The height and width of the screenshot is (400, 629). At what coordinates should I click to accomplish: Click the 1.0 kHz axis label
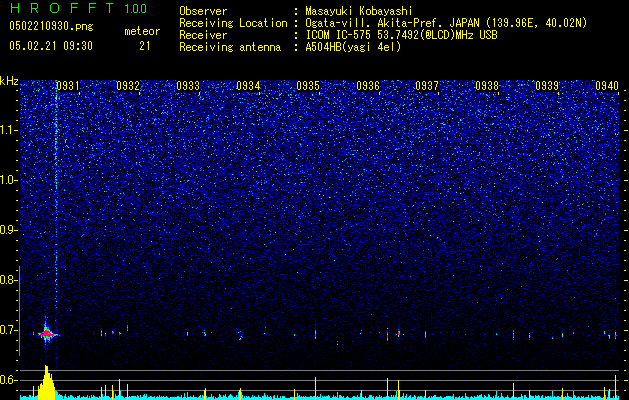pyautogui.click(x=9, y=180)
